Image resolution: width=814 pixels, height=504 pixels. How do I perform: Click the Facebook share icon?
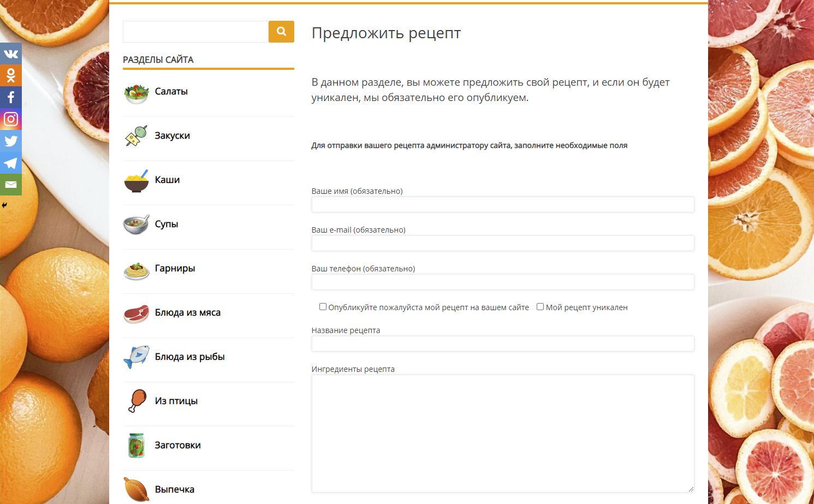[x=11, y=97]
